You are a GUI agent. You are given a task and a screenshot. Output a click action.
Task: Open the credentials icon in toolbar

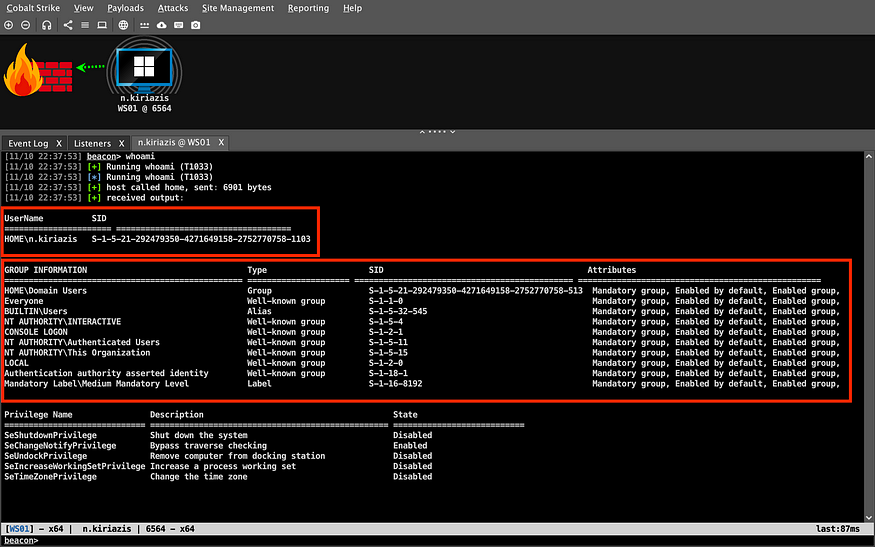point(145,25)
